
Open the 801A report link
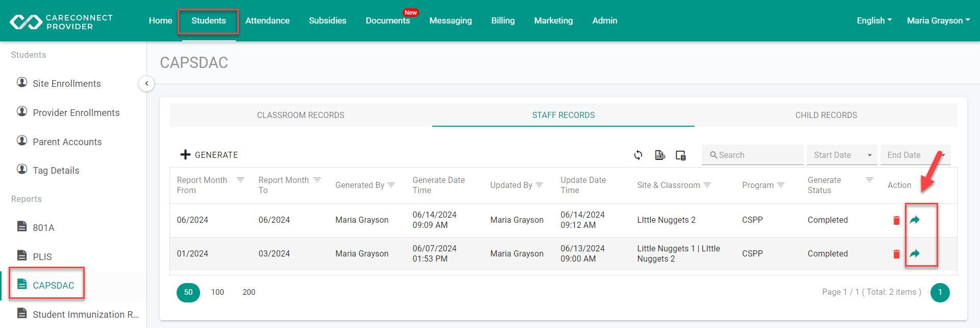click(x=43, y=228)
